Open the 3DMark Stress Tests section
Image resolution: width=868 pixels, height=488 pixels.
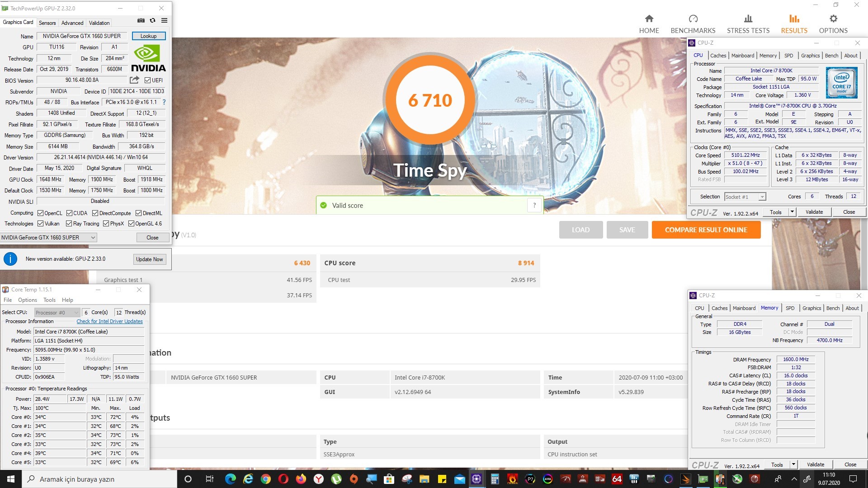[x=748, y=24]
